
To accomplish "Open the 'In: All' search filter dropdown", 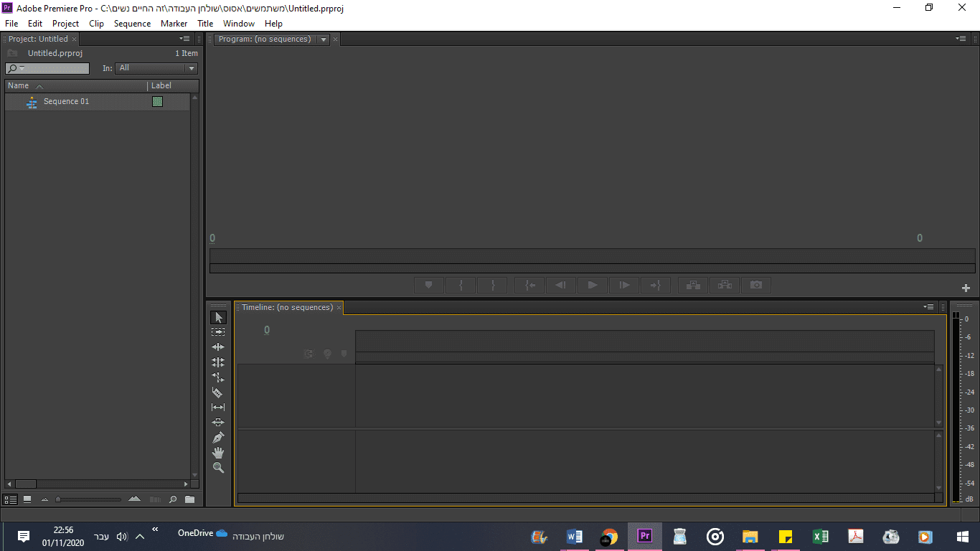I will click(x=156, y=68).
